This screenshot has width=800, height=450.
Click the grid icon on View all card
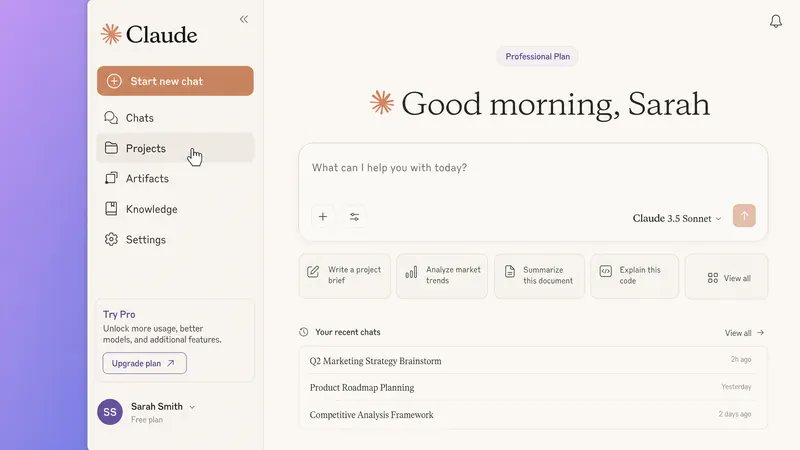713,278
